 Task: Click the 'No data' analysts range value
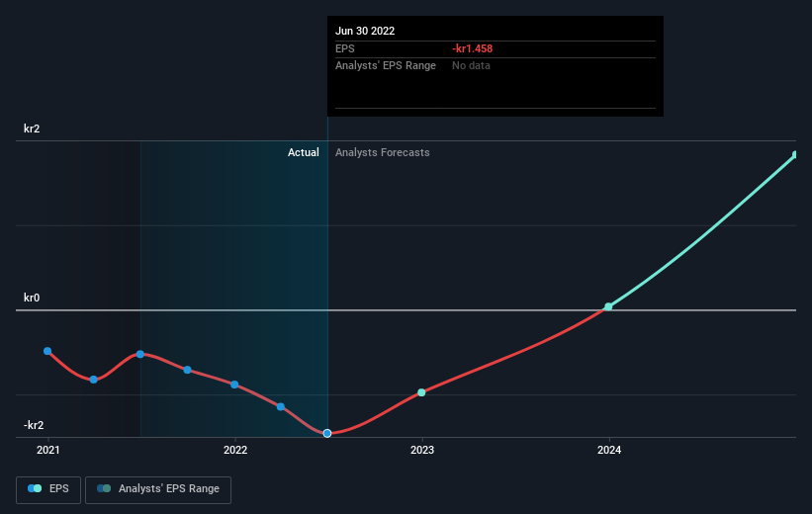tap(471, 66)
